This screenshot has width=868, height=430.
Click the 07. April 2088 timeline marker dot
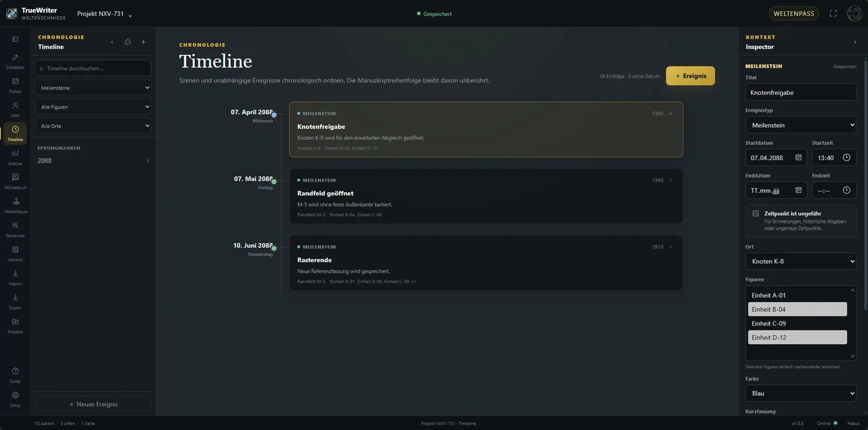(x=274, y=115)
